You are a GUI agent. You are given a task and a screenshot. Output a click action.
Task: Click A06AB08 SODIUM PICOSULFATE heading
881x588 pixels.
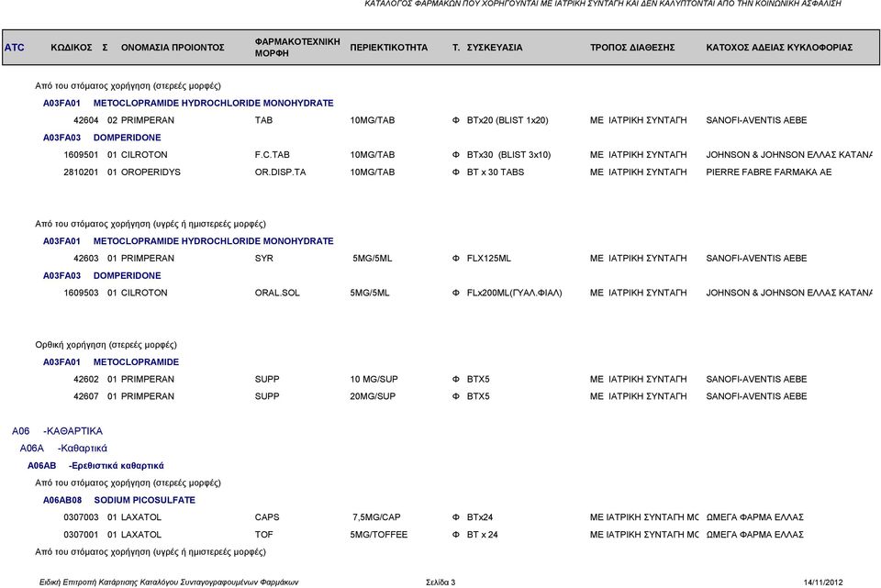119,500
